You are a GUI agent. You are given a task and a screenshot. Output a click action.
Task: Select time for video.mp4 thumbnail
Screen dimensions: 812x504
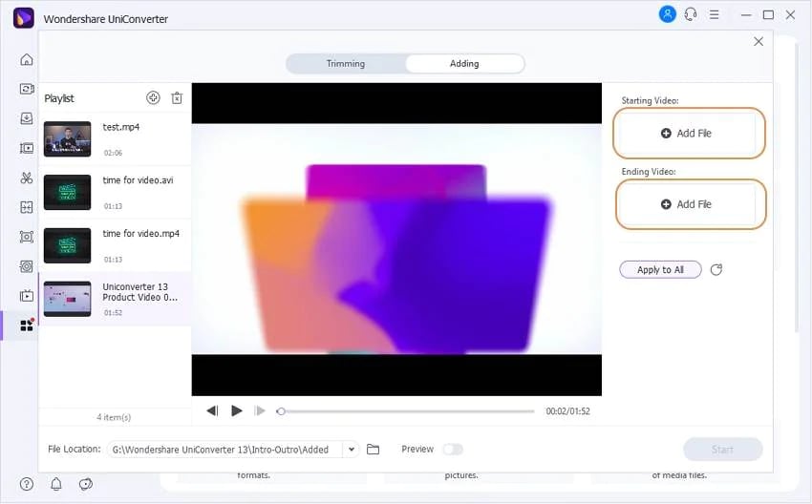pyautogui.click(x=67, y=245)
